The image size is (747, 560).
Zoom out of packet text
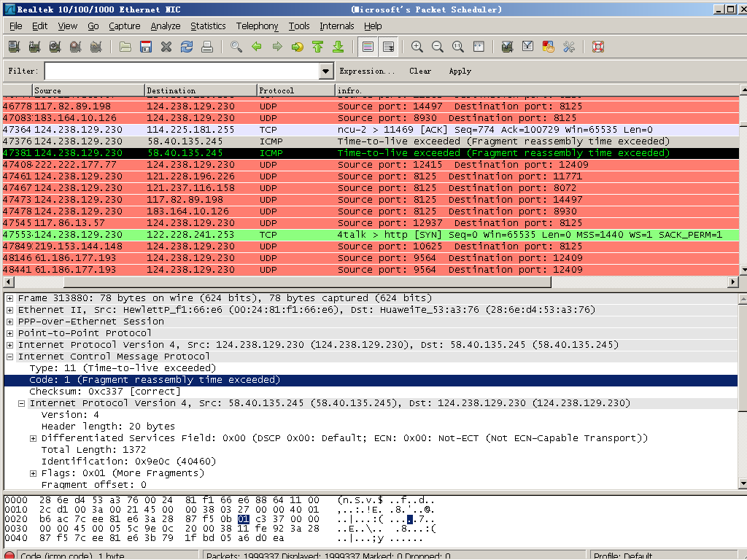pyautogui.click(x=438, y=47)
